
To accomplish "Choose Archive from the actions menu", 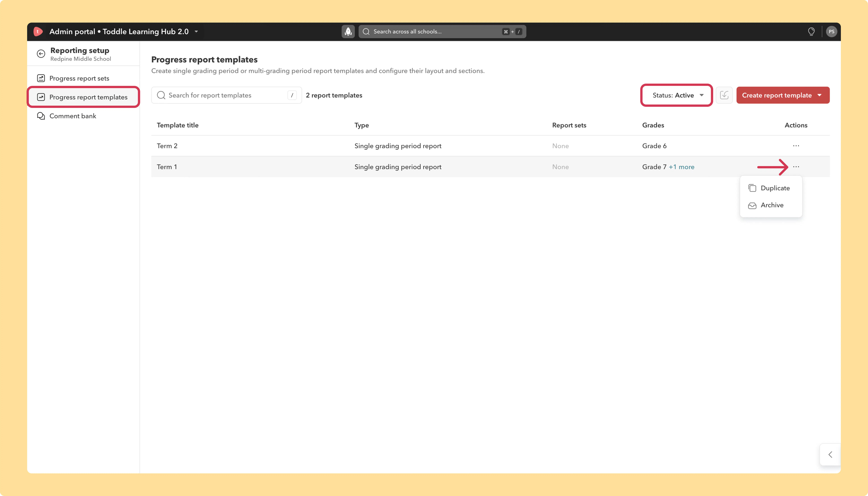I will tap(771, 205).
